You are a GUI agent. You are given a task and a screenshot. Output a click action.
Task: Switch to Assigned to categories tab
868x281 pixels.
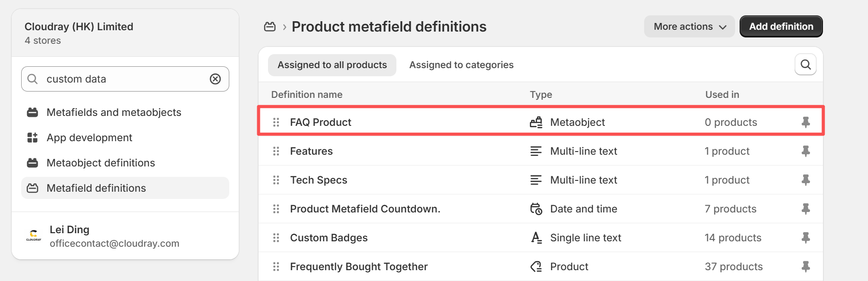click(x=461, y=65)
